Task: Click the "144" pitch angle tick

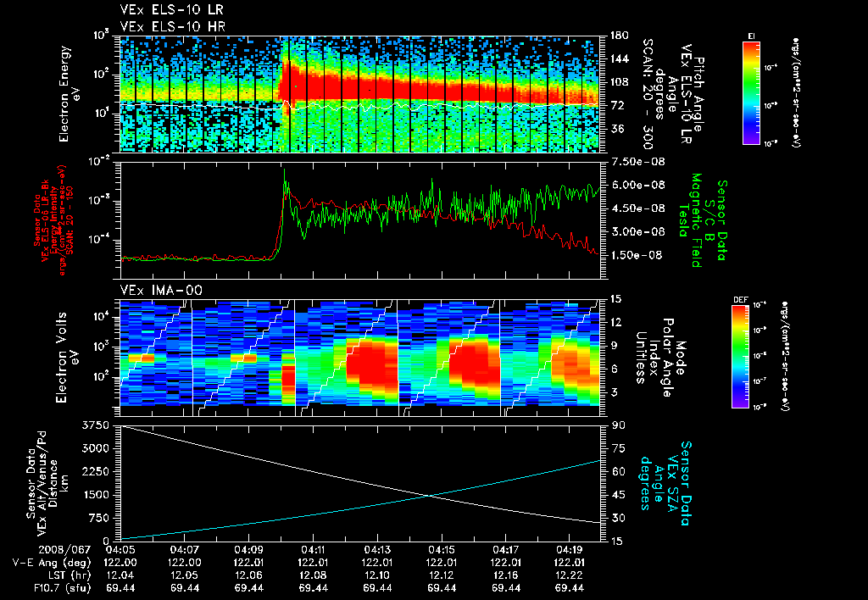Action: pyautogui.click(x=620, y=58)
